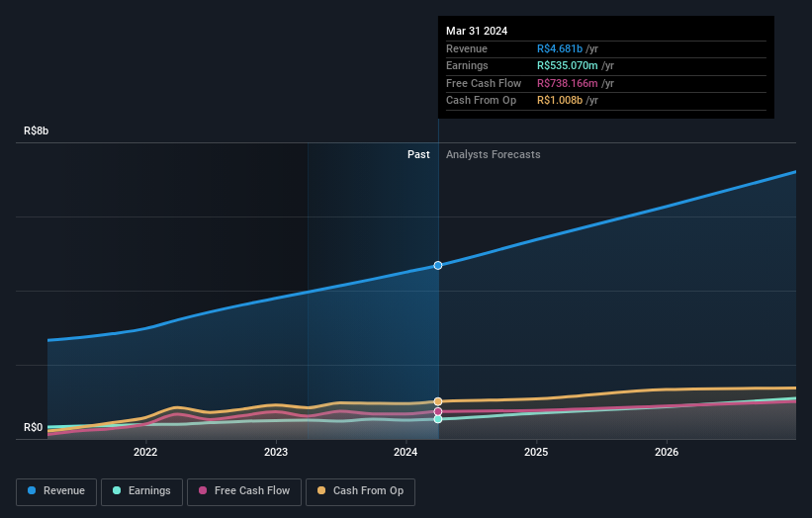Click the Earnings row label in tooltip

click(x=467, y=65)
